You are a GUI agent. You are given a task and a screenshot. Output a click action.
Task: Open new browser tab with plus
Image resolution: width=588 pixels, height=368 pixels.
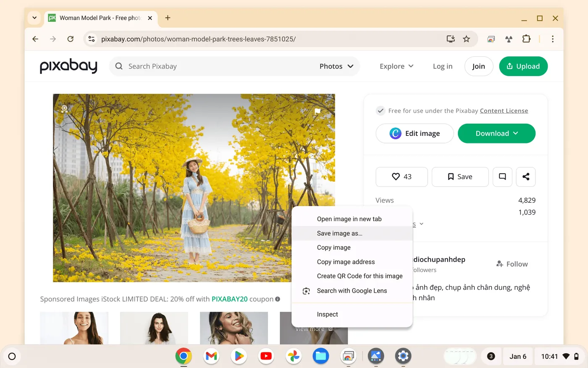click(x=168, y=18)
